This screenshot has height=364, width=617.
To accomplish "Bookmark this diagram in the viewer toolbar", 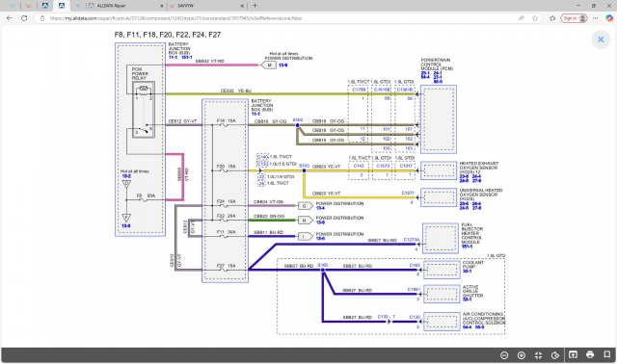I will point(607,354).
